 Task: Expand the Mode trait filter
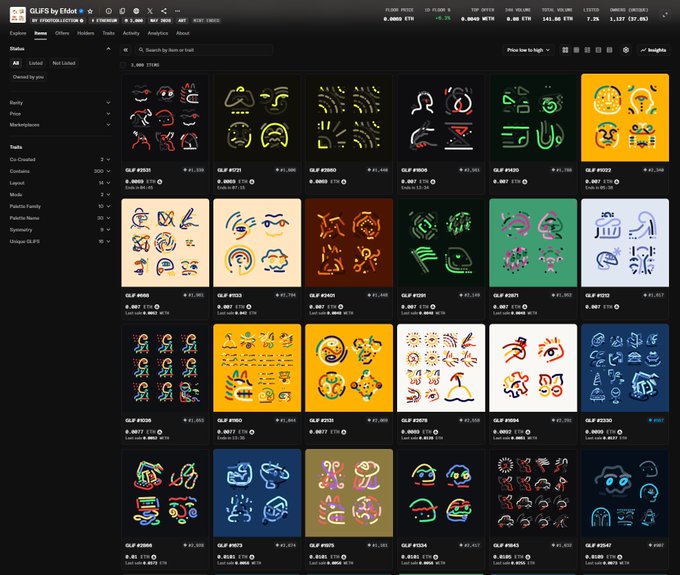(60, 195)
